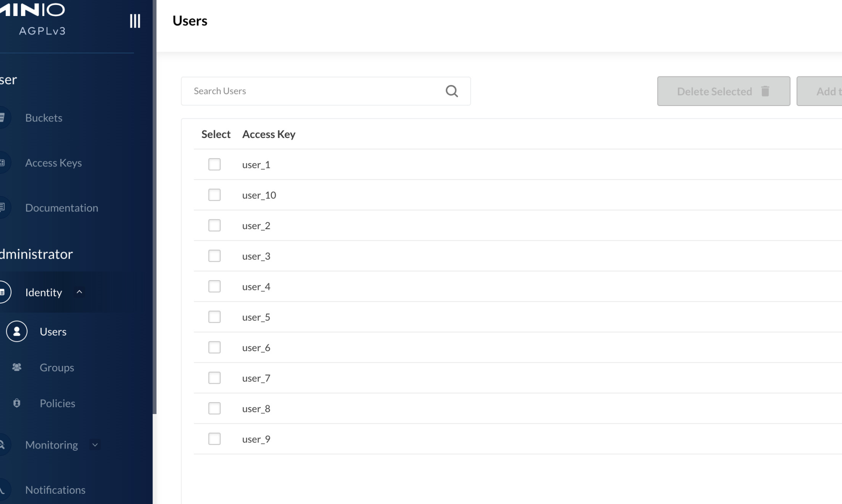842x504 pixels.
Task: Click the MinIO logo
Action: point(33,10)
